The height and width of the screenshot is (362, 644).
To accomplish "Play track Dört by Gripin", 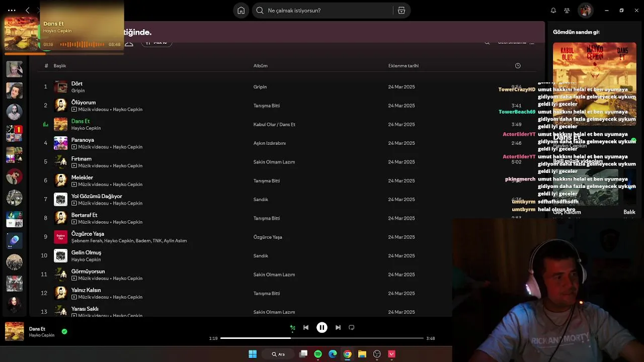I will (77, 83).
